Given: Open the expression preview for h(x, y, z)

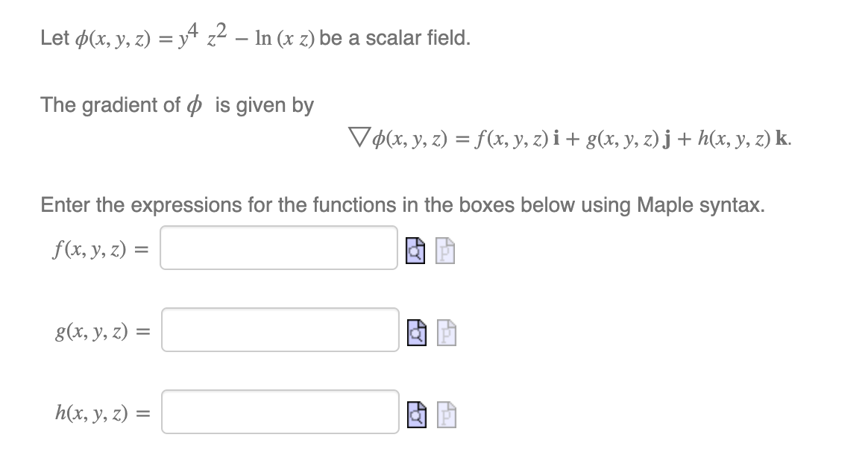Looking at the screenshot, I should (x=417, y=415).
